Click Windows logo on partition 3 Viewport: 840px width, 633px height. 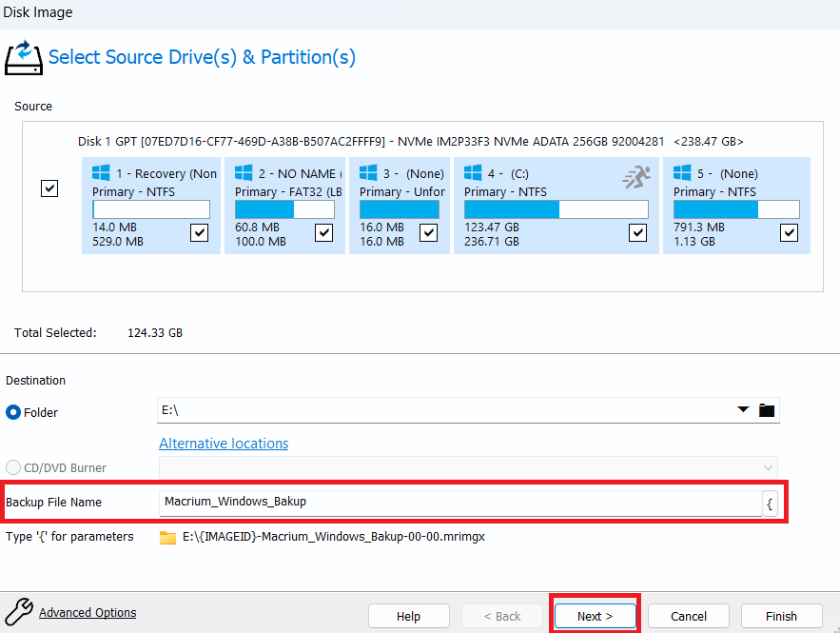point(368,172)
